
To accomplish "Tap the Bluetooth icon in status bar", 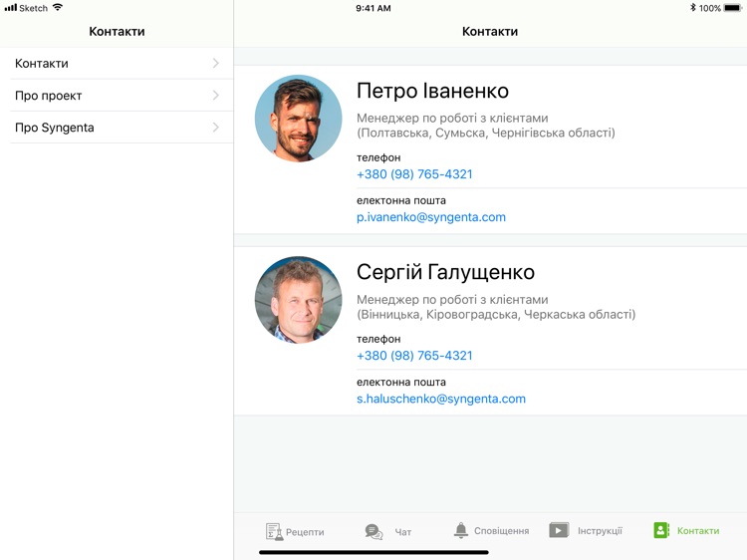I will pos(693,8).
